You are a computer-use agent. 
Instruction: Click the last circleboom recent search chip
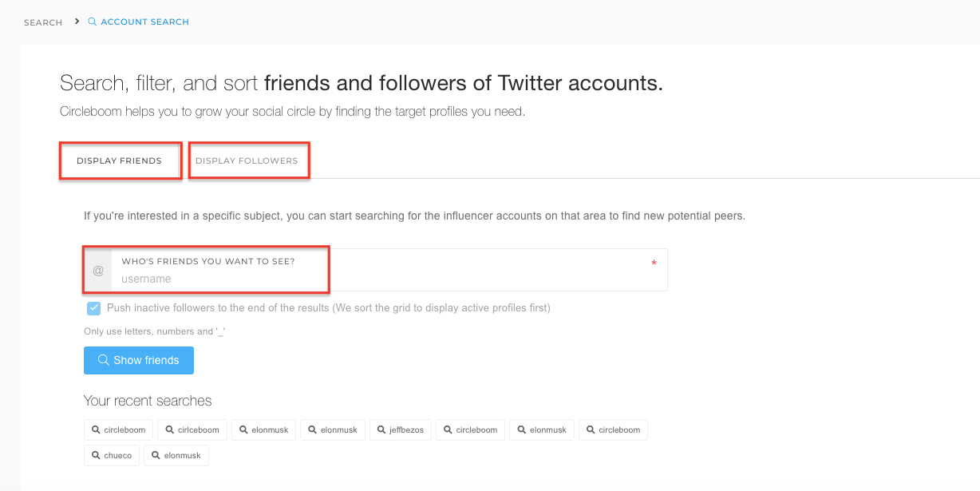613,430
